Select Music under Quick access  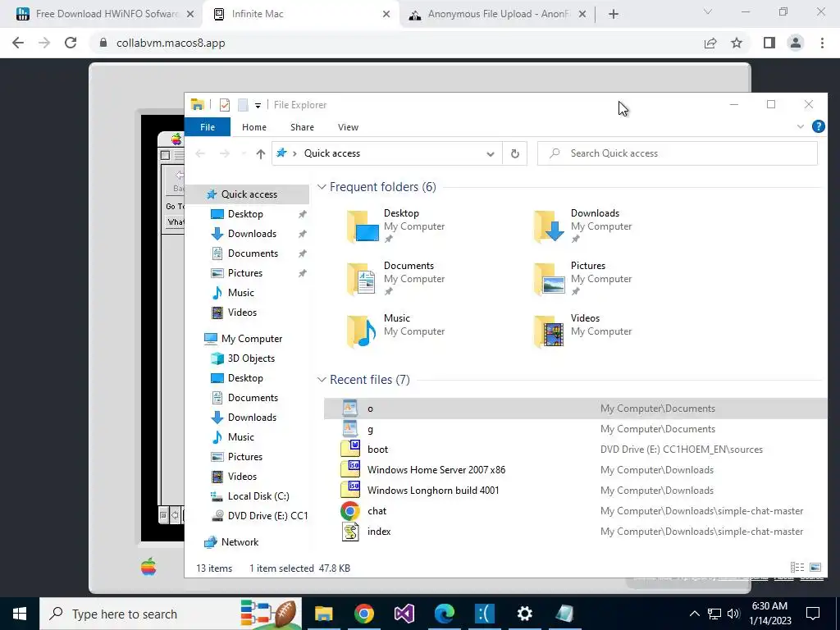[240, 293]
